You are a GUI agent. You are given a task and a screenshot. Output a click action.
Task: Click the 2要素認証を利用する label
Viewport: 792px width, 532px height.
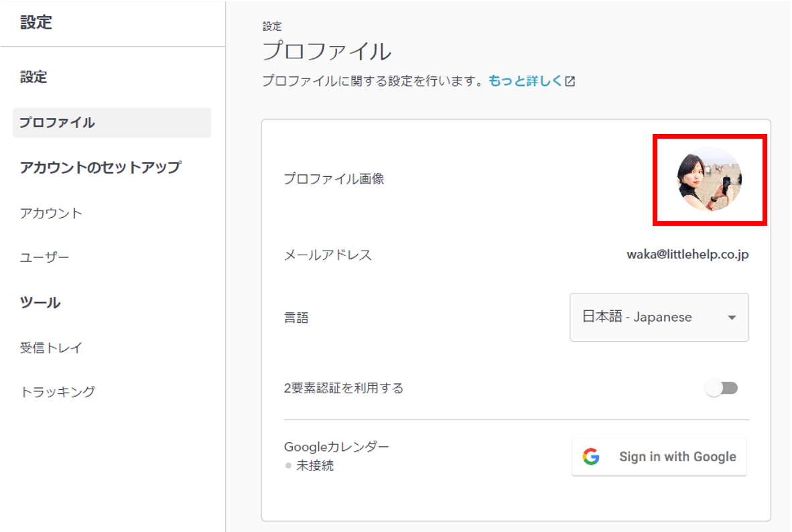(344, 389)
